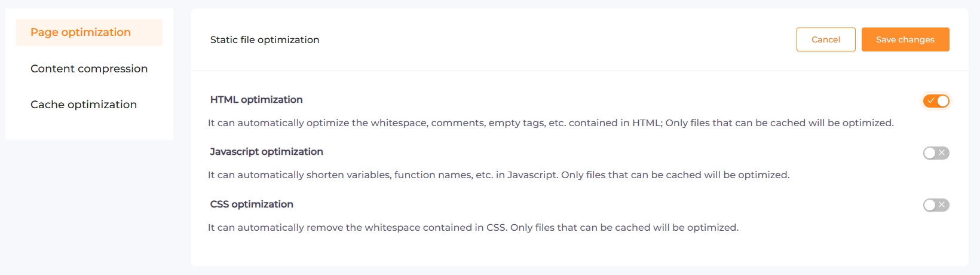The width and height of the screenshot is (980, 275).
Task: Click the Javascript optimization label
Action: (267, 152)
